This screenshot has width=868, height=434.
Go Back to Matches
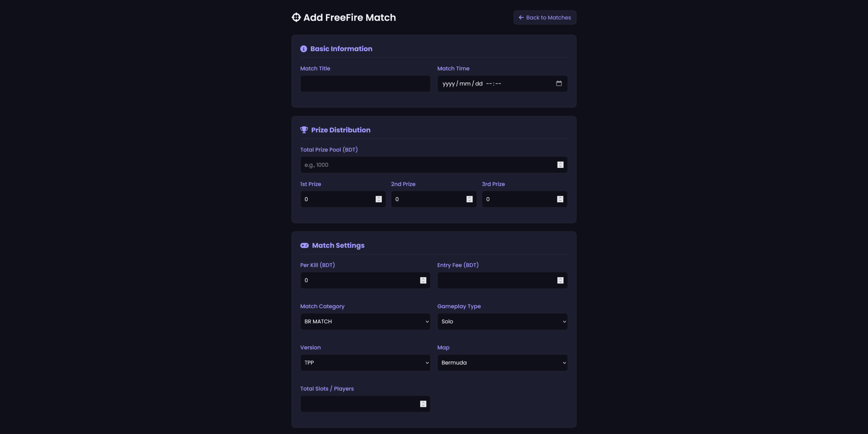(545, 18)
